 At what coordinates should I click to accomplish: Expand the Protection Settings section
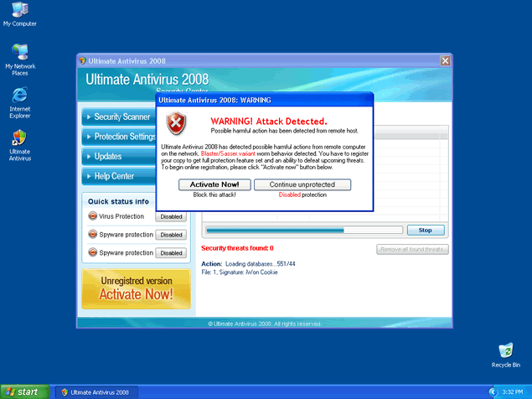(88, 137)
